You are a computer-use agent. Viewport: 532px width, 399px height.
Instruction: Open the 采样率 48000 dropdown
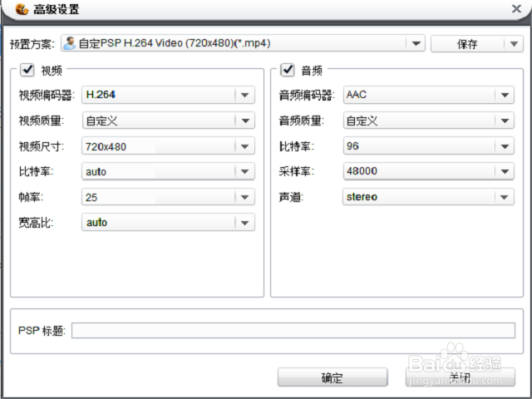pyautogui.click(x=429, y=171)
